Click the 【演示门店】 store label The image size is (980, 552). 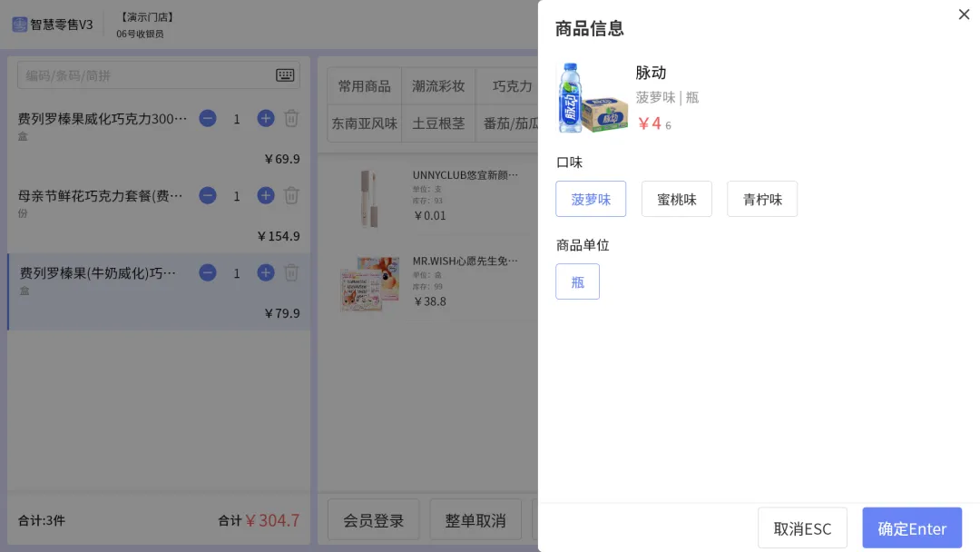click(148, 17)
